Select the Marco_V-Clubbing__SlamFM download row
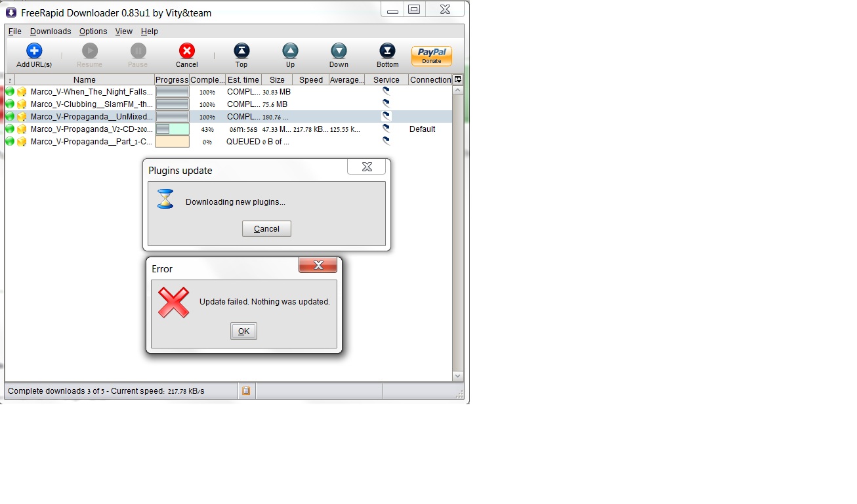Image resolution: width=857 pixels, height=504 pixels. point(91,104)
